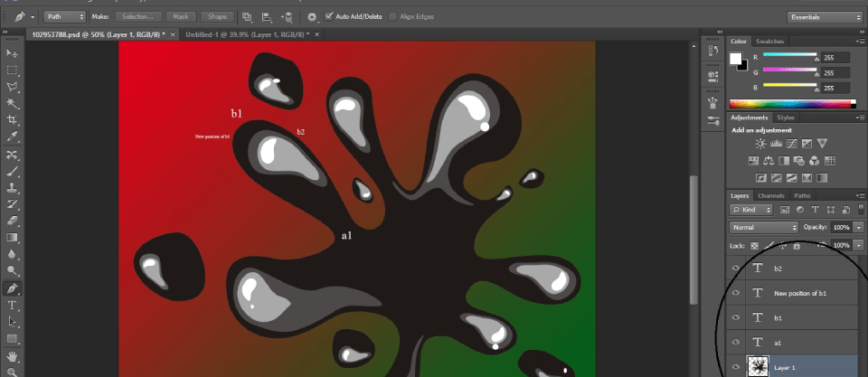The width and height of the screenshot is (868, 377).
Task: Open the Opacity slider dropdown arrow
Action: [859, 228]
